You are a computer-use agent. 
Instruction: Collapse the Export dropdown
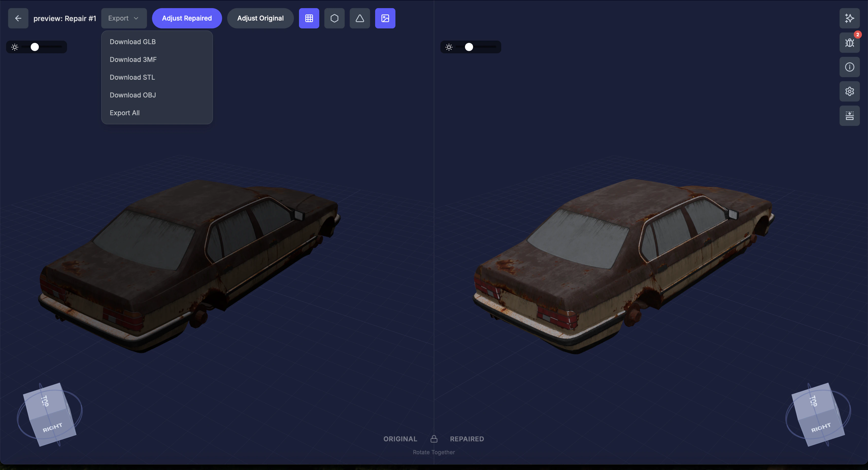pos(124,18)
